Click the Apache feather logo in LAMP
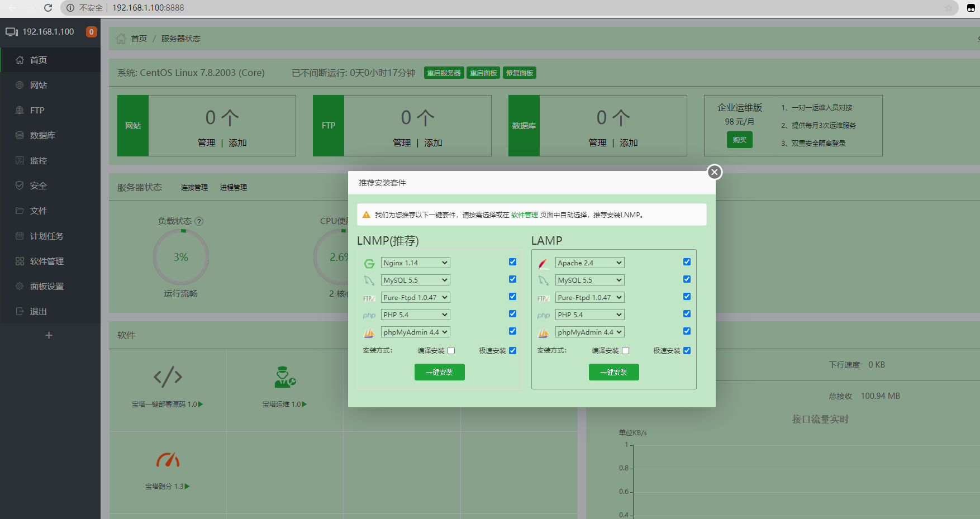This screenshot has height=519, width=980. [x=544, y=263]
